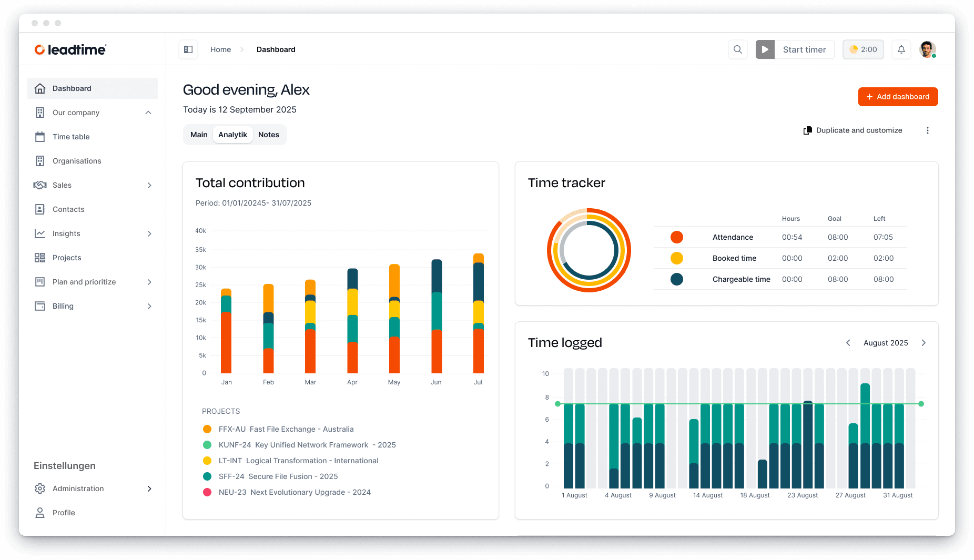
Task: Switch to the Notes tab
Action: (269, 134)
